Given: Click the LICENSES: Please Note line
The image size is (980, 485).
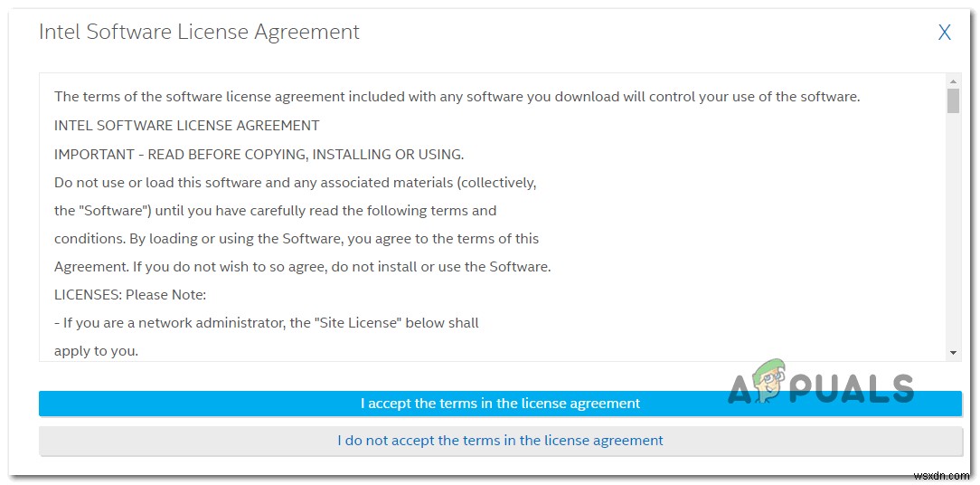Looking at the screenshot, I should coord(130,294).
